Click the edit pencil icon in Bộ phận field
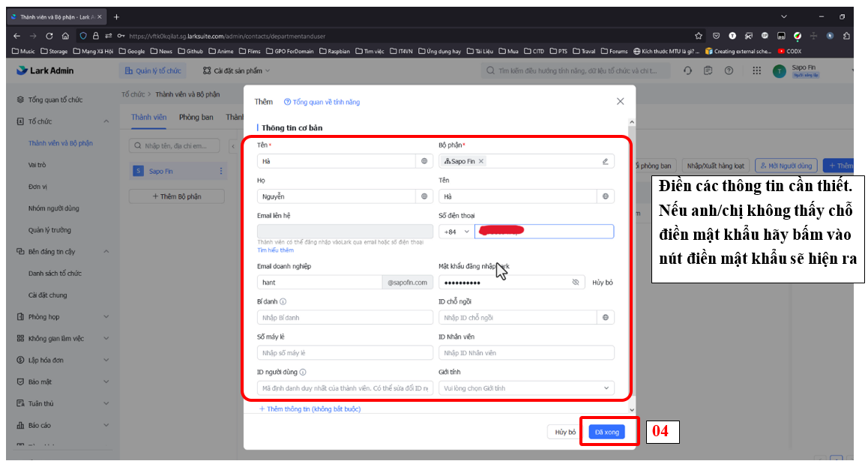The image size is (868, 473). 605,162
